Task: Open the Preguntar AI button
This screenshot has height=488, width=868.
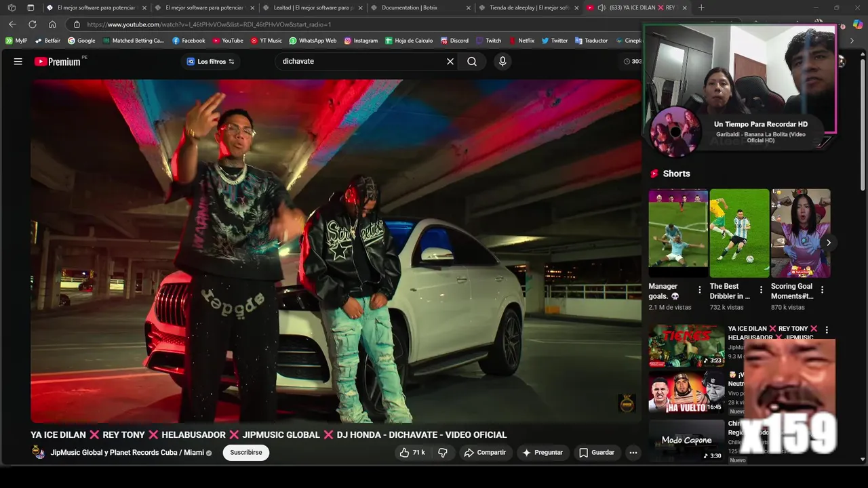Action: pos(542,453)
